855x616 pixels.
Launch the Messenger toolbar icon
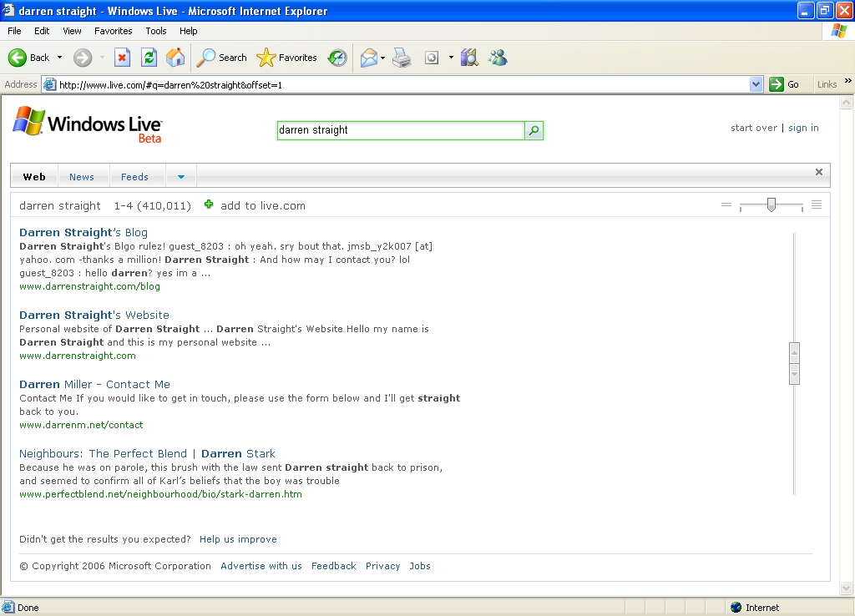click(x=498, y=58)
